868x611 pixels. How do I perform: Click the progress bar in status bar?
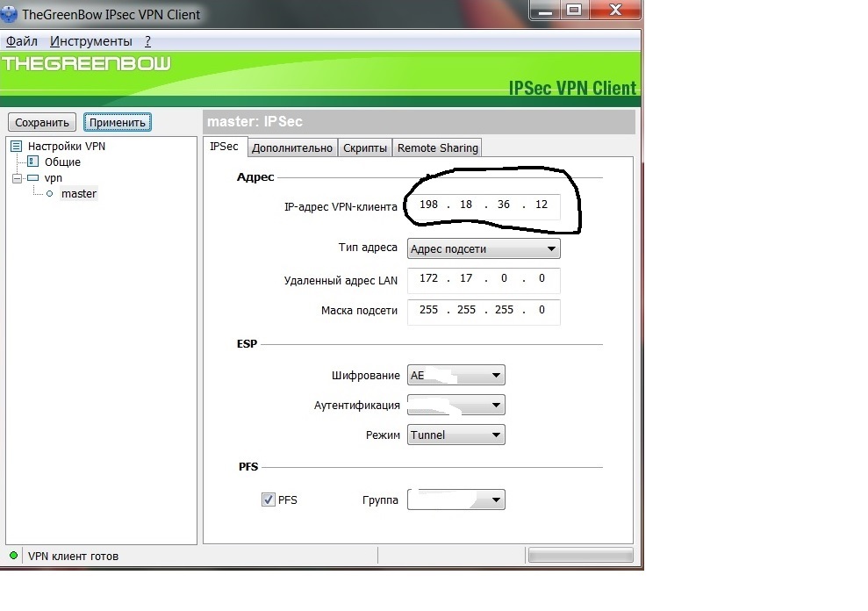(x=581, y=555)
